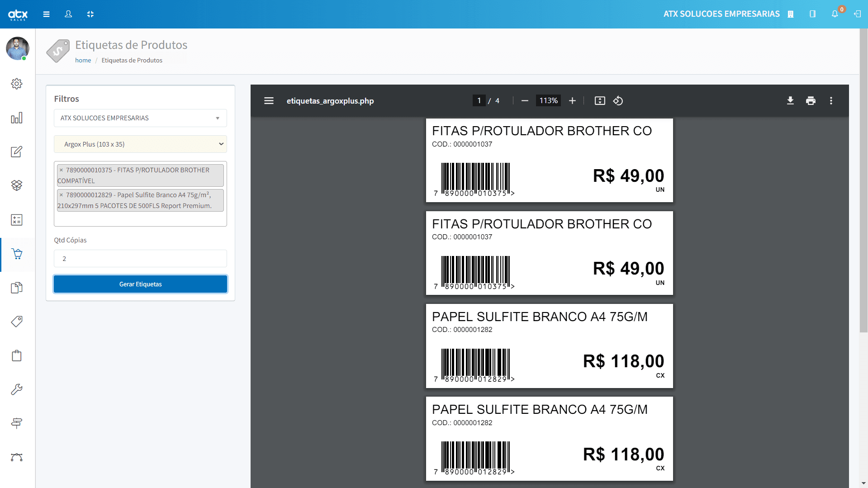
Task: Toggle fullscreen compress icon in top bar
Action: click(x=90, y=14)
